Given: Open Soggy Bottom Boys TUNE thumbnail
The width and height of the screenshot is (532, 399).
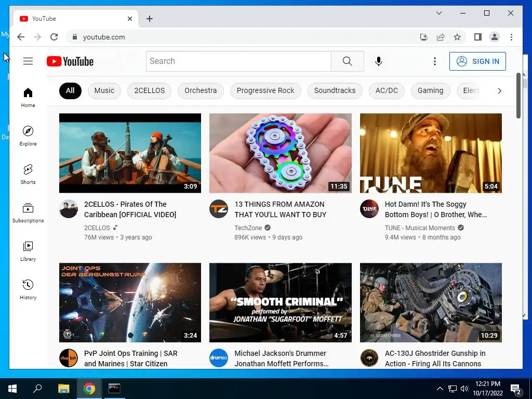Looking at the screenshot, I should click(431, 153).
